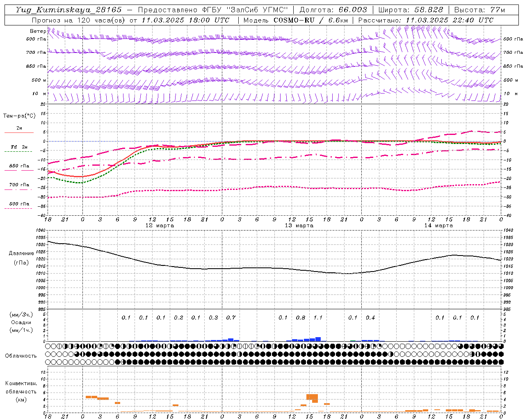Click the 1.1 precipitation value
Screen dimensions: 525x420
click(x=318, y=318)
